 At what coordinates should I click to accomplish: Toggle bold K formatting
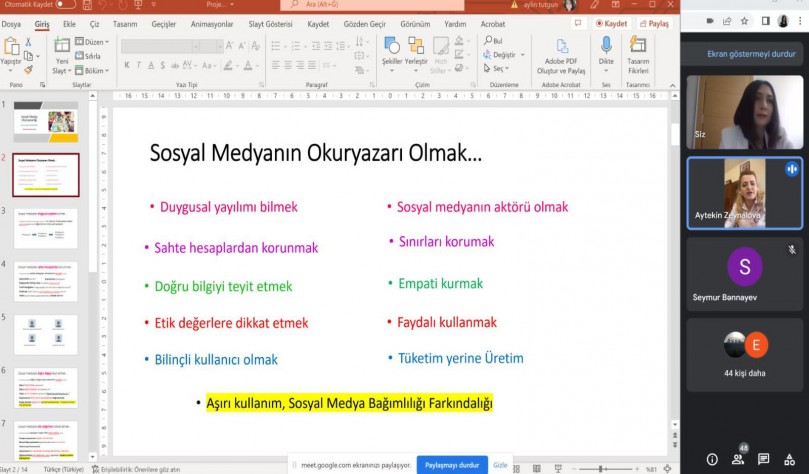tap(127, 66)
